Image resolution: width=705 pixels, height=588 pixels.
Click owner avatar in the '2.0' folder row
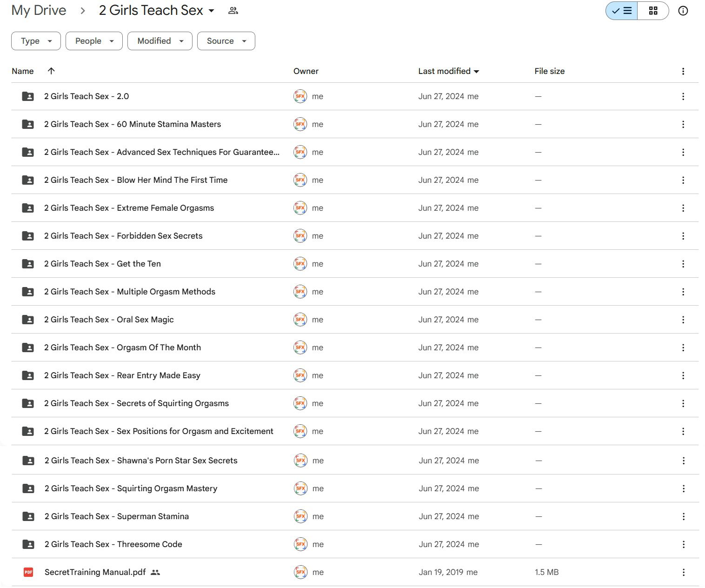pyautogui.click(x=300, y=96)
